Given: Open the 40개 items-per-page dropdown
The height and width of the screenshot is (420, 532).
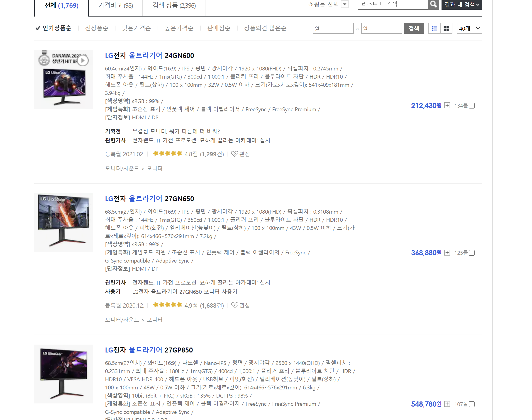Looking at the screenshot, I should click(x=469, y=29).
